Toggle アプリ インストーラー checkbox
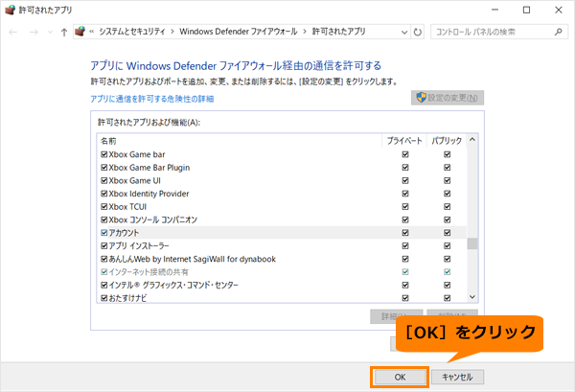 tap(104, 245)
